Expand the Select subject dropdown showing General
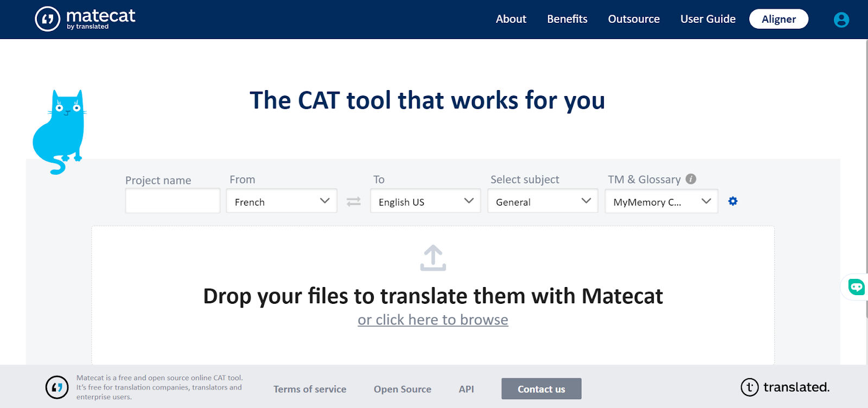The image size is (868, 408). click(542, 201)
